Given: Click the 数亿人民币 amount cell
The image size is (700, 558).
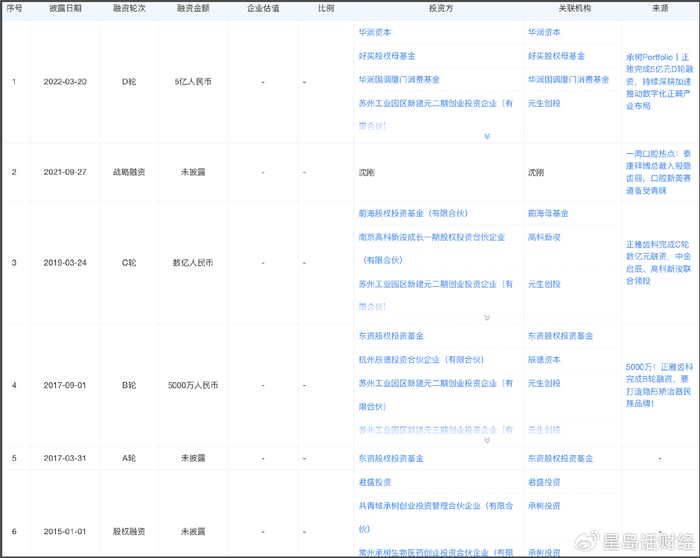Looking at the screenshot, I should tap(193, 262).
